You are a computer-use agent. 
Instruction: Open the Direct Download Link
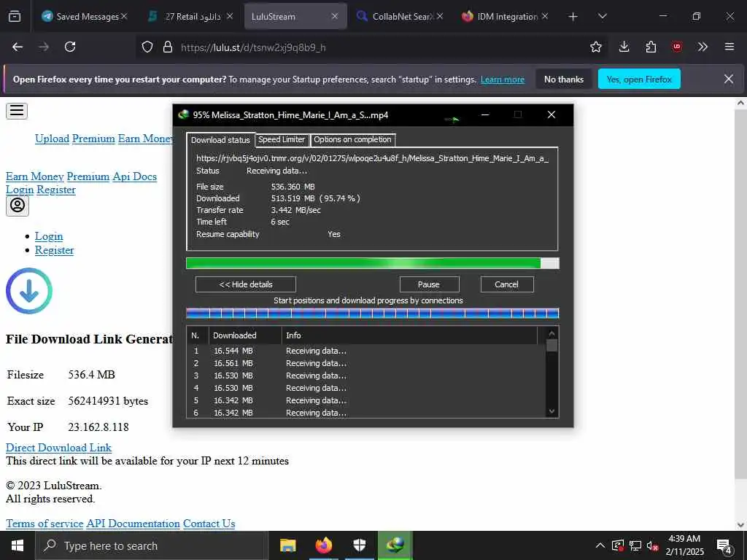[58, 448]
